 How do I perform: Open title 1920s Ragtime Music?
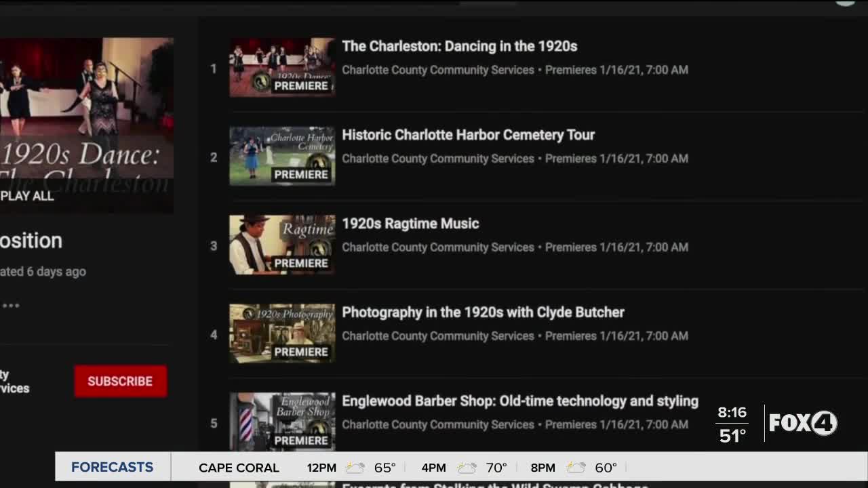410,224
